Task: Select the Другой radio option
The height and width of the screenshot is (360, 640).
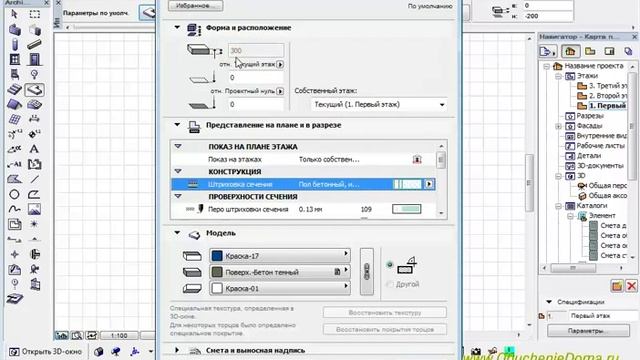Action: point(390,284)
